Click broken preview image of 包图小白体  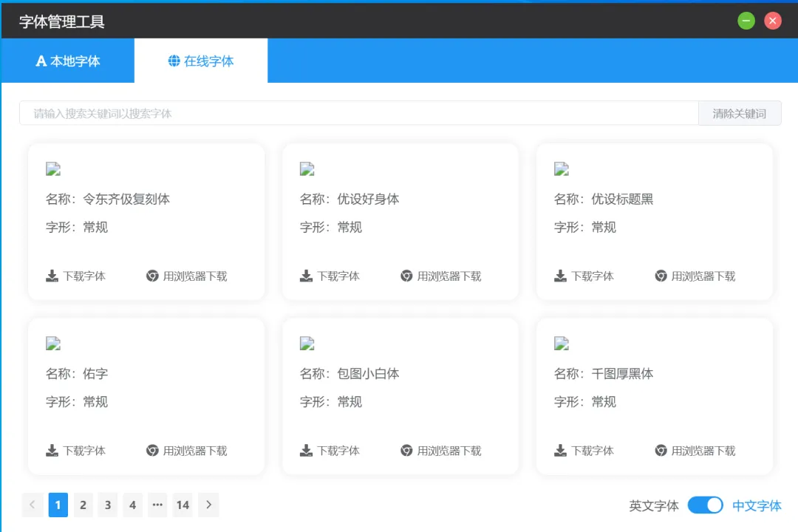tap(307, 344)
